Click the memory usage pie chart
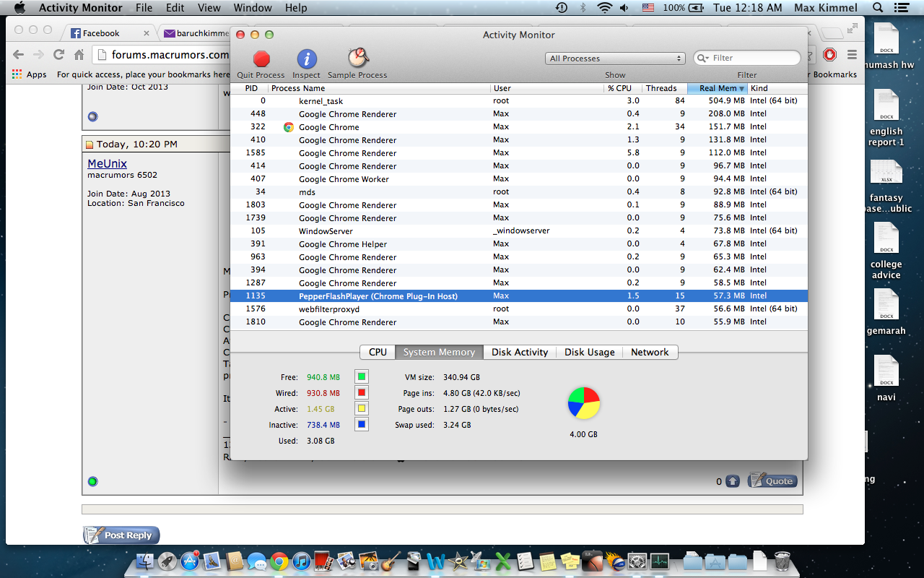924x578 pixels. point(583,402)
